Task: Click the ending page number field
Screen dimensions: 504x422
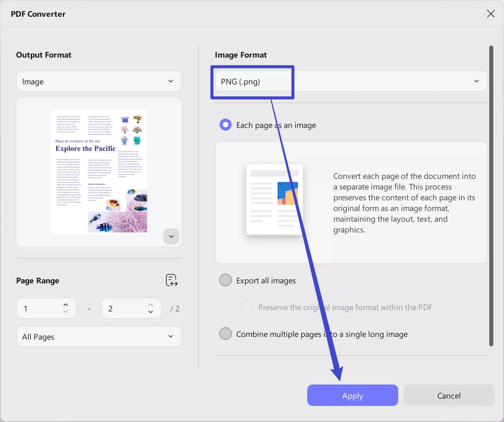Action: 124,308
